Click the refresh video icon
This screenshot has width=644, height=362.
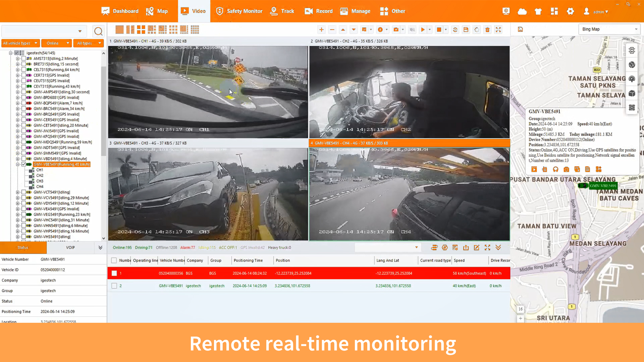[x=455, y=29]
